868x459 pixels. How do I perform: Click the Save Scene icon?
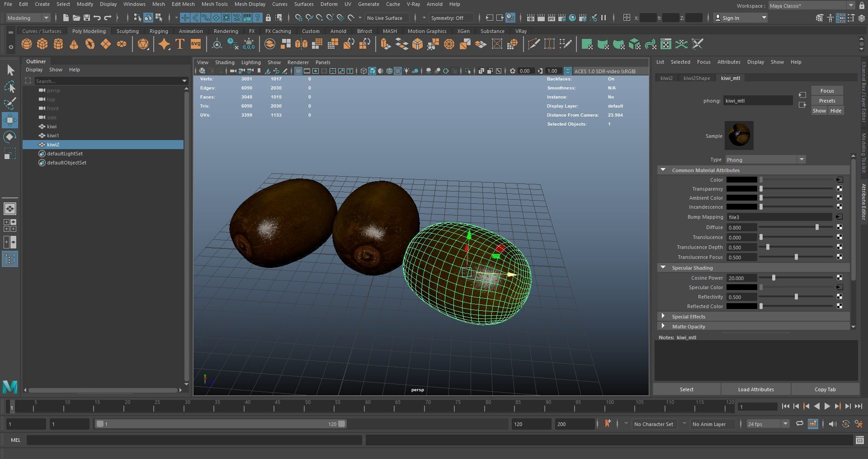point(87,18)
